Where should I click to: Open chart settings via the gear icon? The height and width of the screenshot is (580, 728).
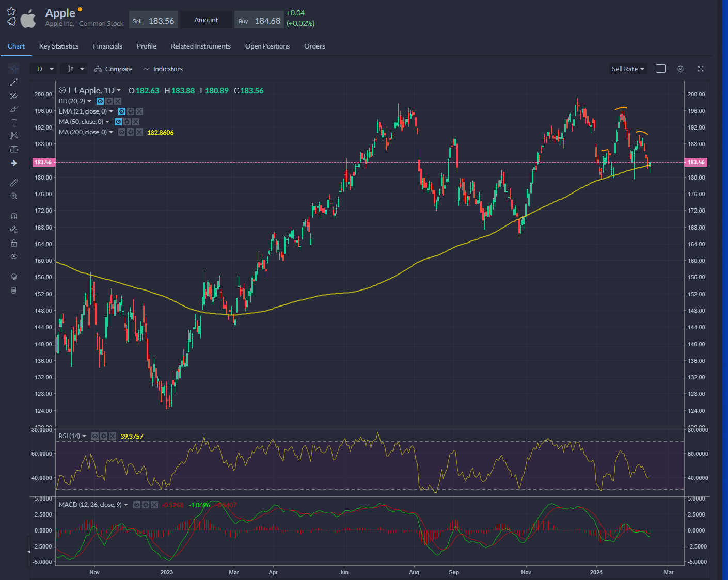(x=680, y=68)
